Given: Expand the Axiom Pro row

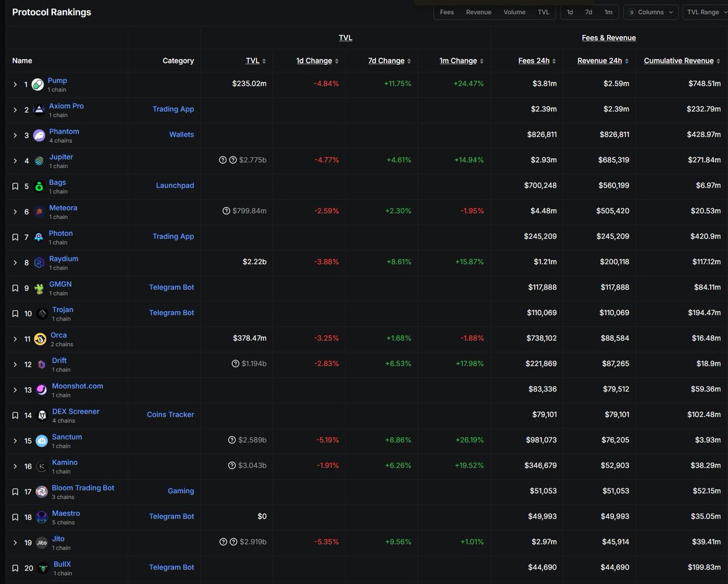Looking at the screenshot, I should 15,110.
